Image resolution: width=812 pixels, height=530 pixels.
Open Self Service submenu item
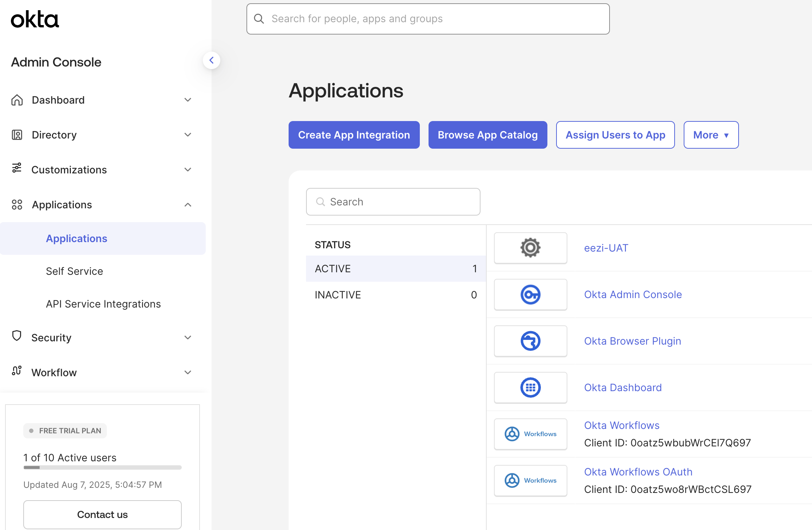click(75, 271)
